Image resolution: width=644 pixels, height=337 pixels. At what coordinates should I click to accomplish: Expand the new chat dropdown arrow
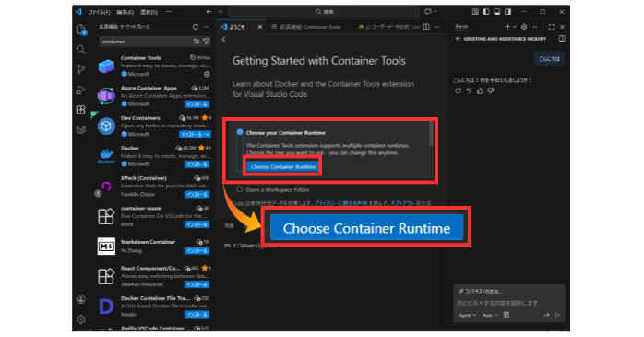[x=515, y=27]
